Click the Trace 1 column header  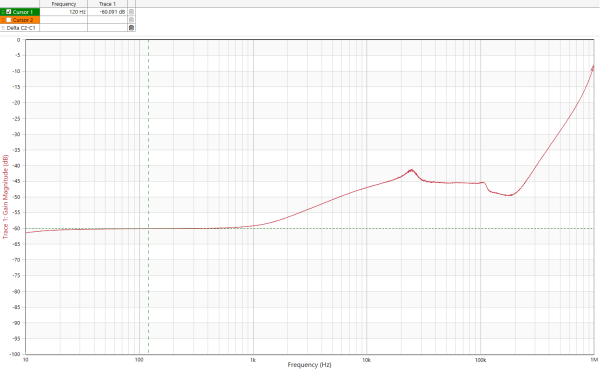pos(108,4)
